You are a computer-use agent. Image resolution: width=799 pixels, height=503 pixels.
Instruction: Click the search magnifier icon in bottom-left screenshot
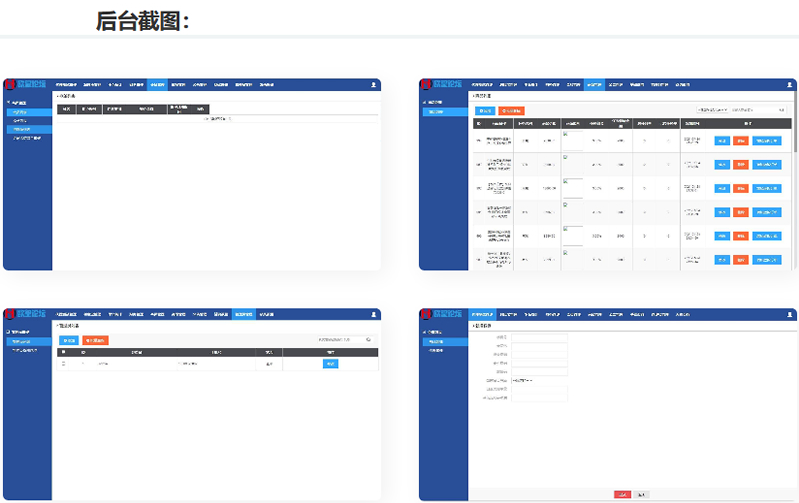click(x=368, y=340)
